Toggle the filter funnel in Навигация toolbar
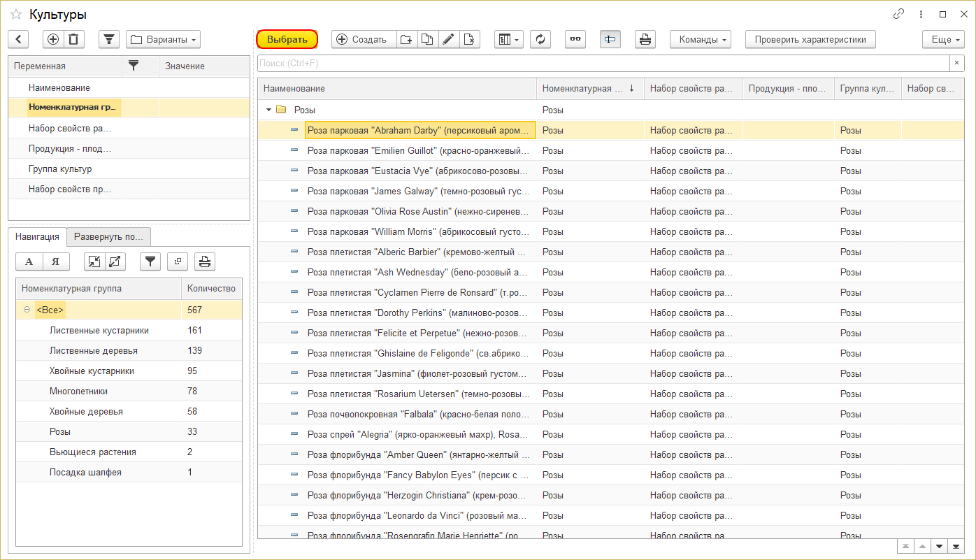Viewport: 976px width, 560px height. (150, 261)
